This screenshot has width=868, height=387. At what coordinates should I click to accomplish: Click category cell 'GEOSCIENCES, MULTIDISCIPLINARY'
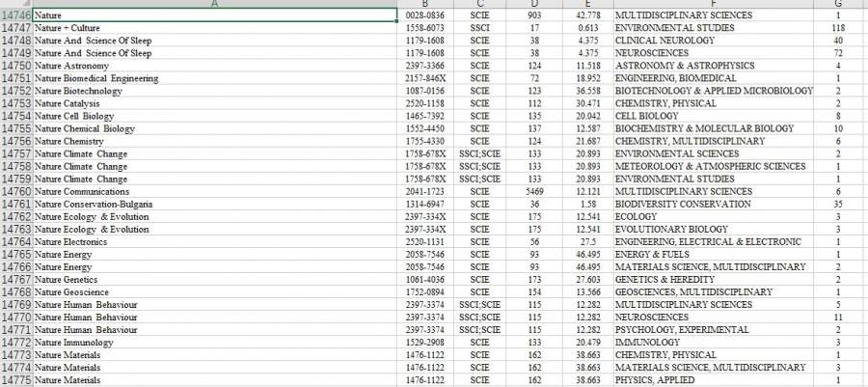click(714, 292)
